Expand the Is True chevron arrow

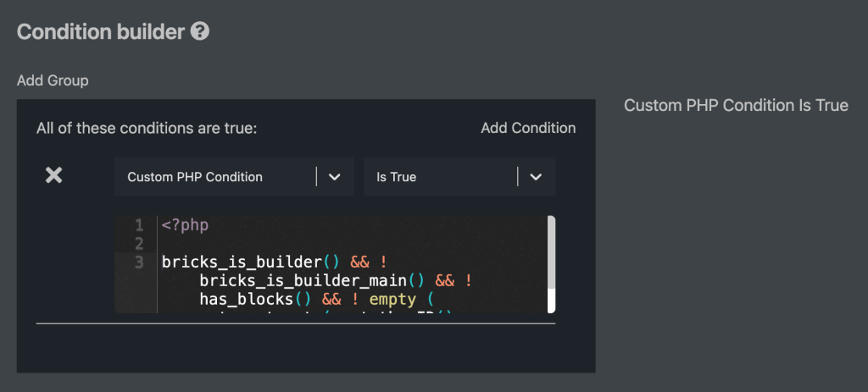(x=536, y=177)
